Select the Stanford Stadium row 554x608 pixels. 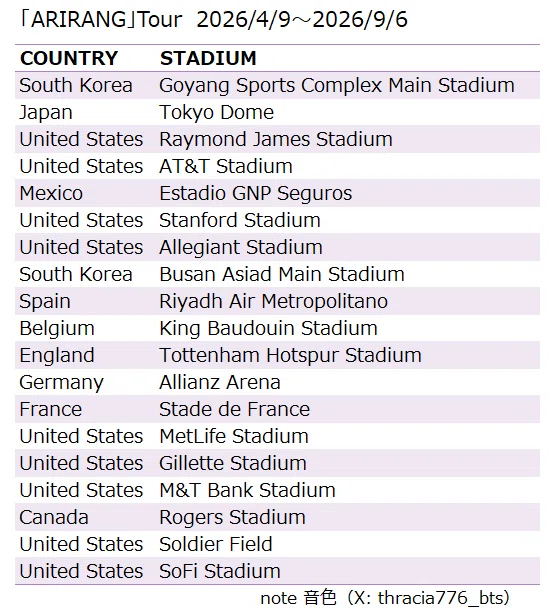[277, 220]
